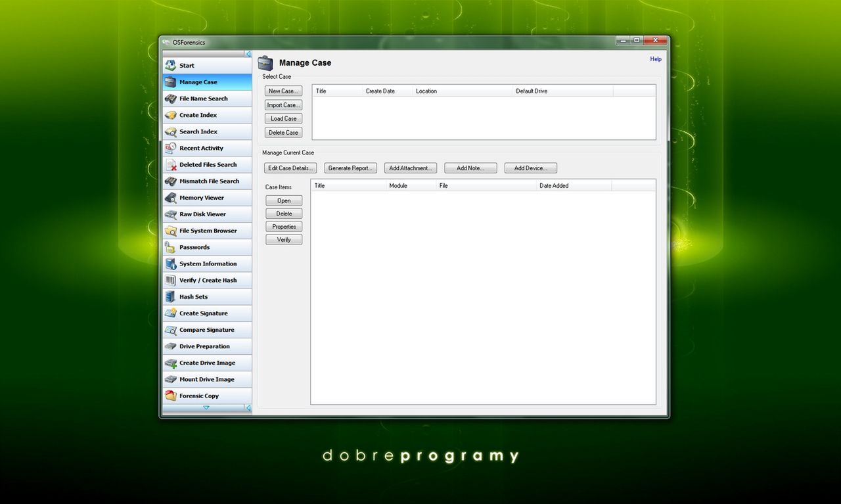Click the Verify button

(284, 240)
